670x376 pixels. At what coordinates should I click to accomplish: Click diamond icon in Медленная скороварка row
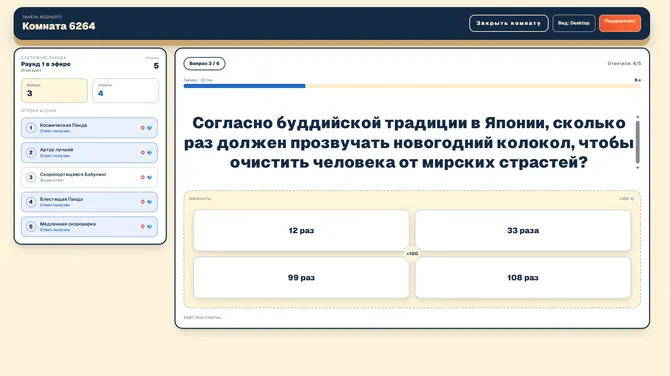(150, 226)
